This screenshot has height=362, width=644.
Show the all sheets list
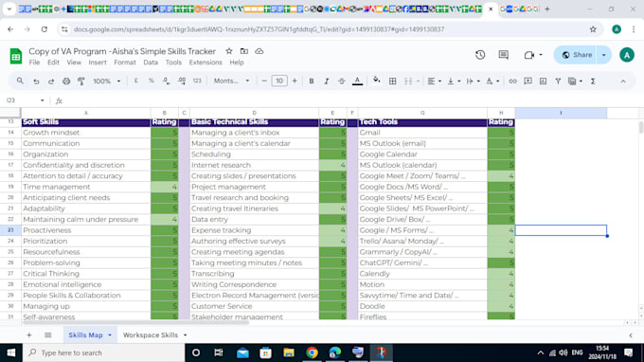pos(48,335)
